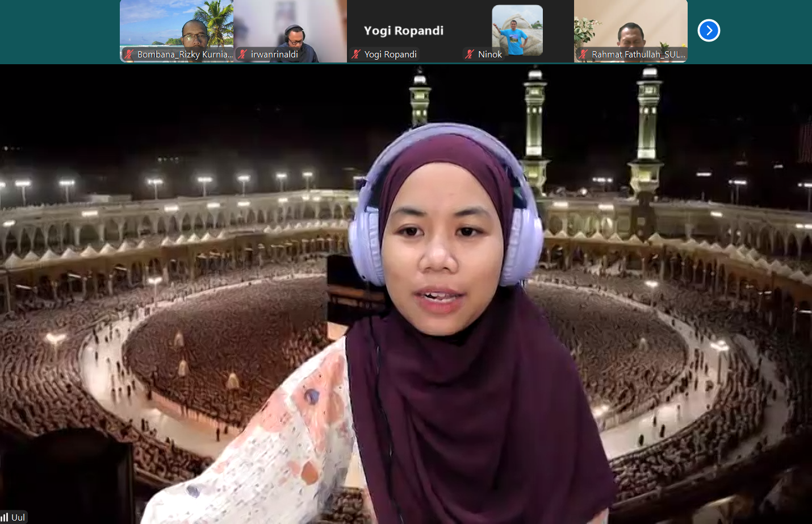The height and width of the screenshot is (524, 812).
Task: Click the Uul speaker name label
Action: 18,517
